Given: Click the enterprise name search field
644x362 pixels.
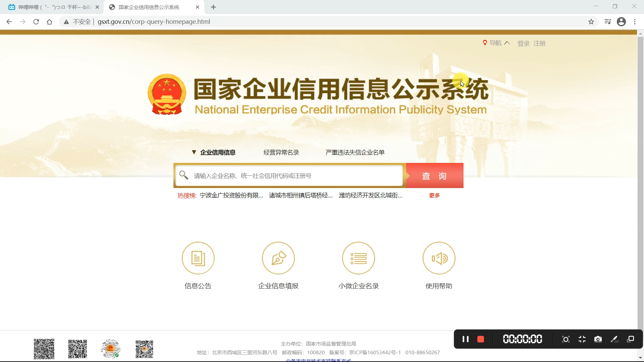Looking at the screenshot, I should pos(289,176).
